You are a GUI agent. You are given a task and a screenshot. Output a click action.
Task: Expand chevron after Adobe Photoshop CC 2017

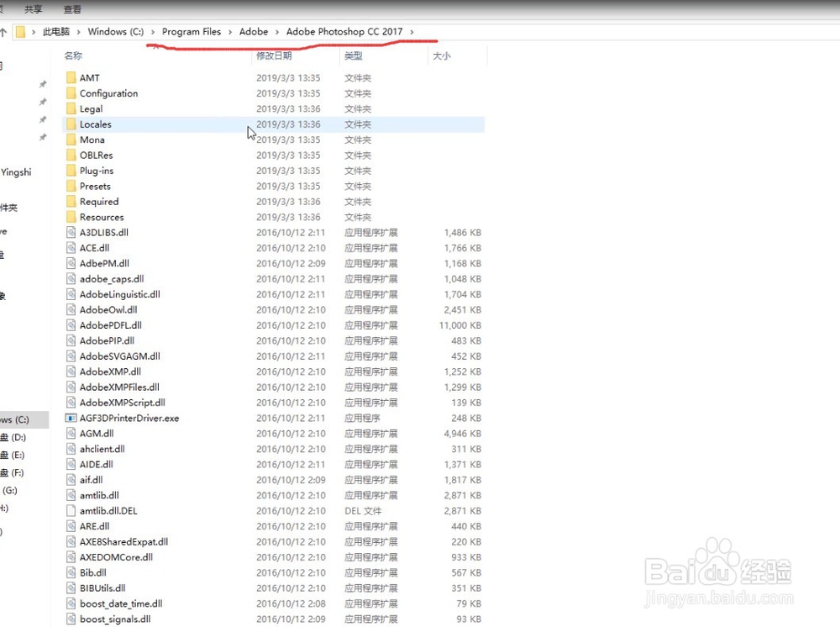pyautogui.click(x=412, y=32)
